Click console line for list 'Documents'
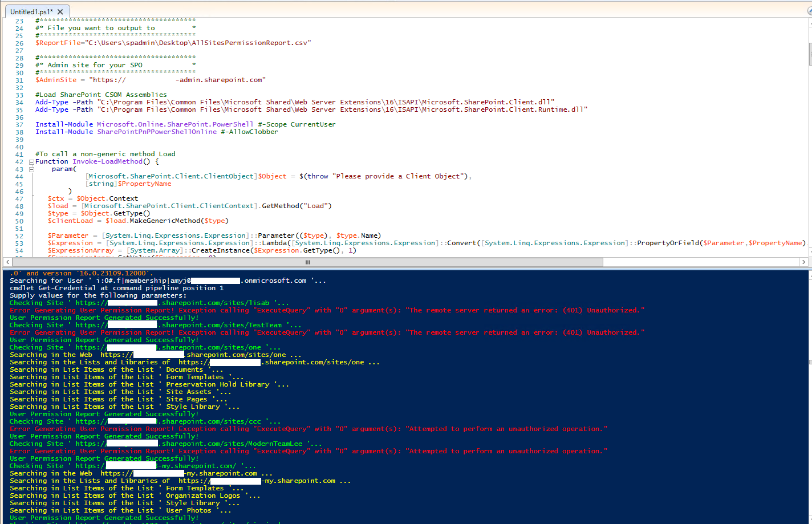This screenshot has width=812, height=524. [x=117, y=370]
